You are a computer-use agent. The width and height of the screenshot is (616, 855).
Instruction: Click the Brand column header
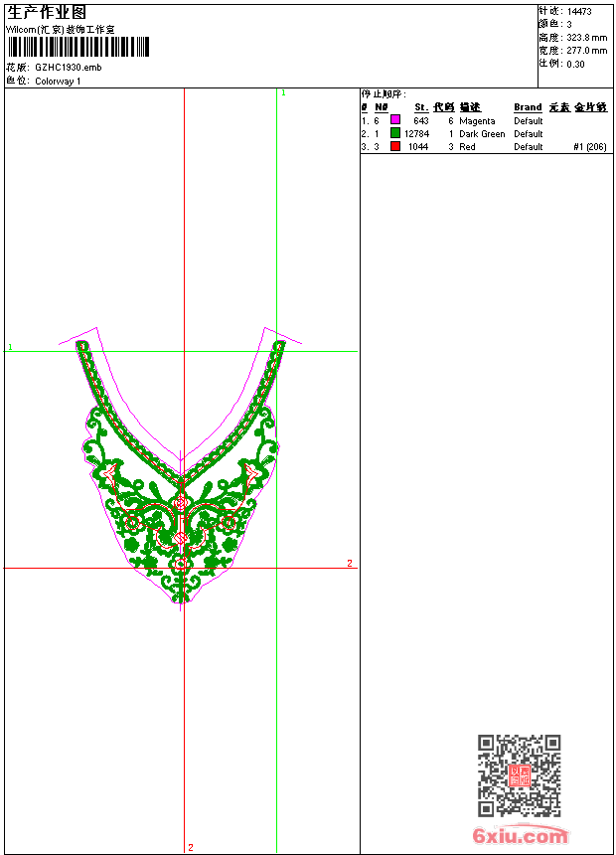528,107
